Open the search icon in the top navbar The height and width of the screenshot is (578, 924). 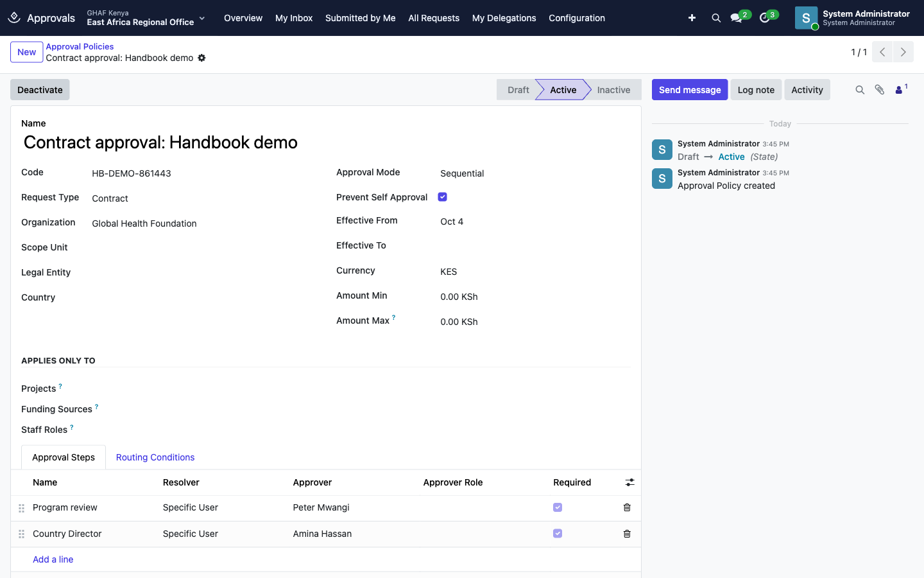click(x=716, y=18)
